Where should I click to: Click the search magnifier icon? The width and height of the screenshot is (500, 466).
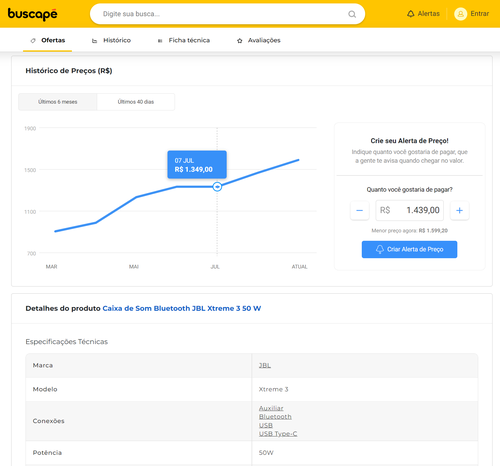tap(352, 14)
